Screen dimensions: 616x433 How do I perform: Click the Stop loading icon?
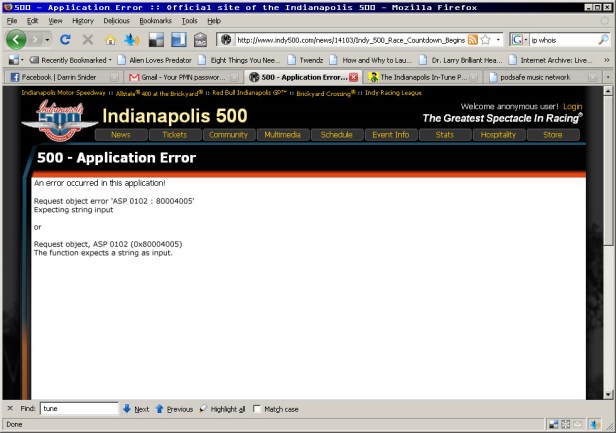pos(88,40)
